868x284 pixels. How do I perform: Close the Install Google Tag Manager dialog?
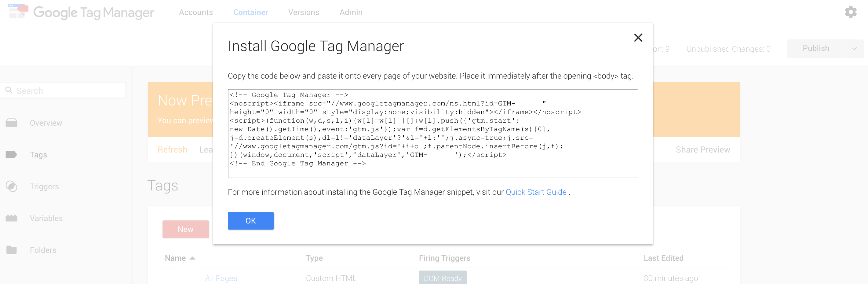click(x=638, y=37)
